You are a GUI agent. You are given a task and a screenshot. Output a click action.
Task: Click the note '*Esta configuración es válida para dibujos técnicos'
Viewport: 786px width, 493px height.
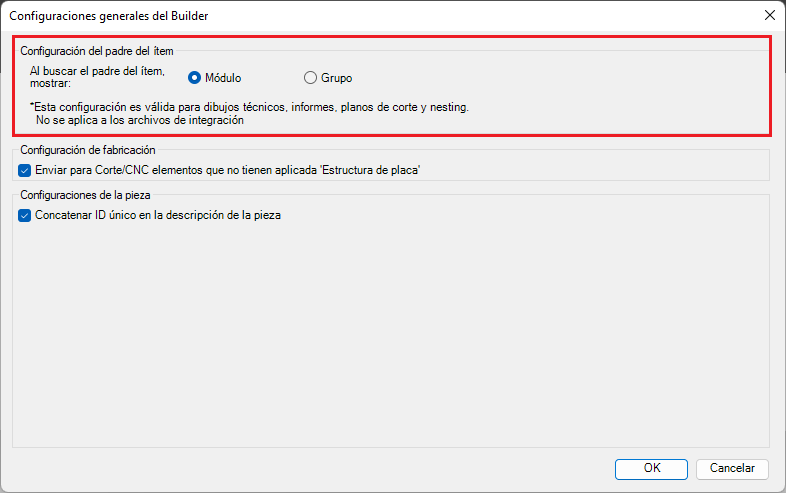pyautogui.click(x=249, y=107)
